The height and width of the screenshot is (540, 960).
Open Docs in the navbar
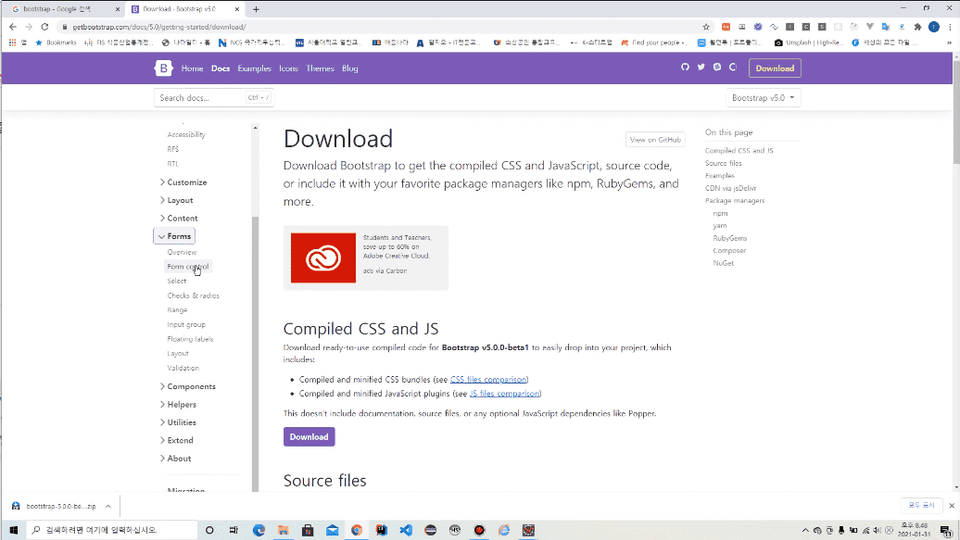click(220, 69)
